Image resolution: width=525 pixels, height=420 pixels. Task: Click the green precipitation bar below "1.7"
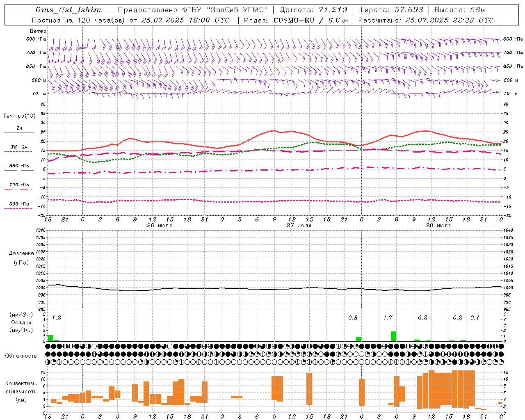[x=393, y=336]
